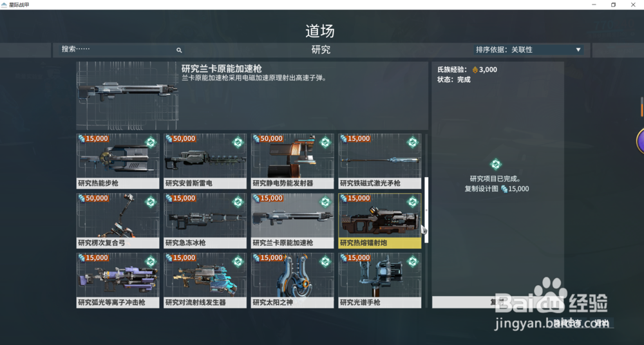644x345 pixels.
Task: Click the sort dropdown arrow
Action: coord(578,50)
